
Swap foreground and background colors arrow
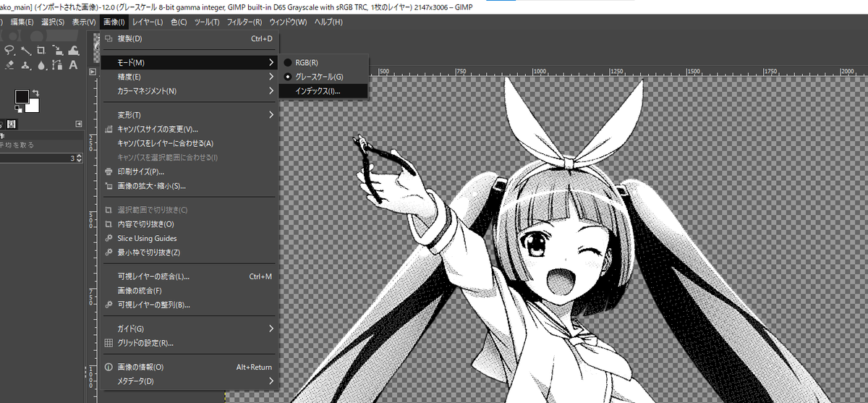tap(35, 93)
